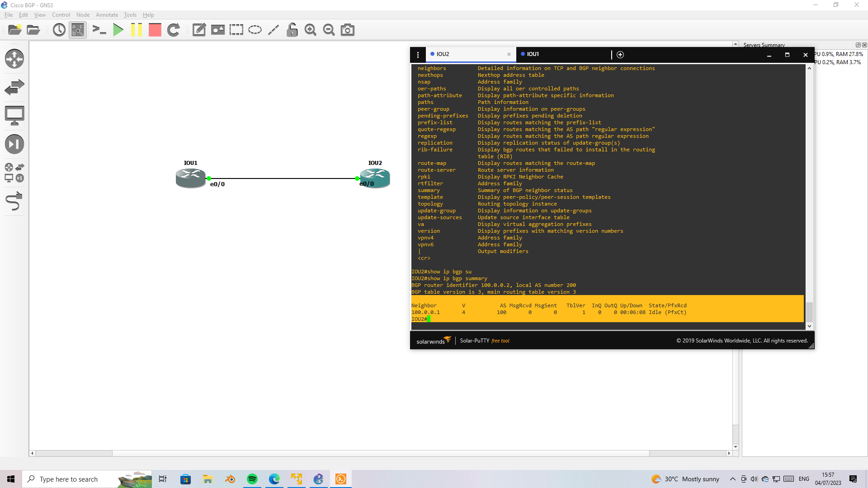This screenshot has width=868, height=488.
Task: Zoom in using the magnifier icon
Action: coord(311,30)
